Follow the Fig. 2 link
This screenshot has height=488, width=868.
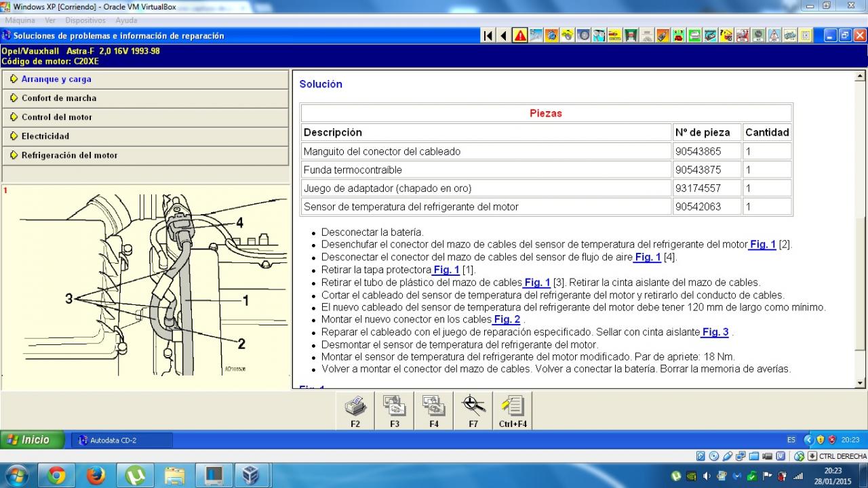(507, 319)
